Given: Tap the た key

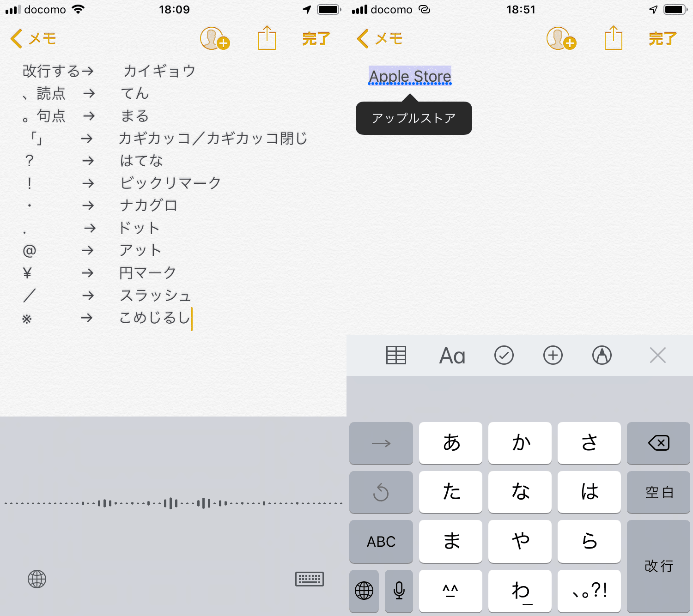Looking at the screenshot, I should 450,492.
